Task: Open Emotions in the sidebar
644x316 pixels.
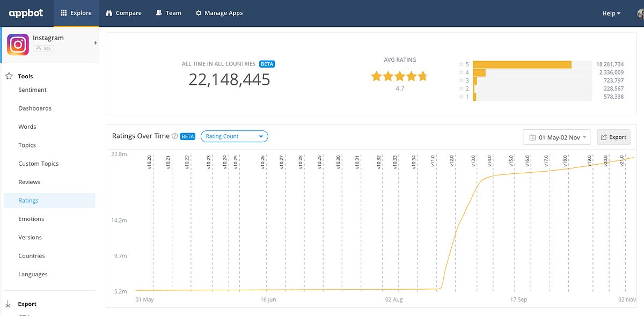Action: pos(31,219)
